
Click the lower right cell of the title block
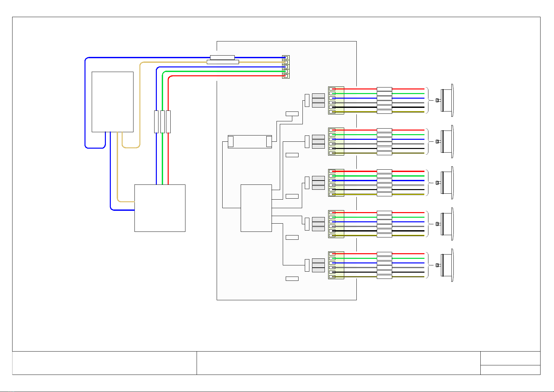[510, 370]
